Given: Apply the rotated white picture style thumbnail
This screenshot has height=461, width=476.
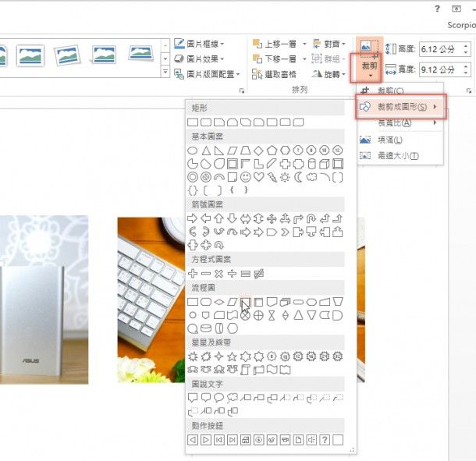Looking at the screenshot, I should click(66, 55).
